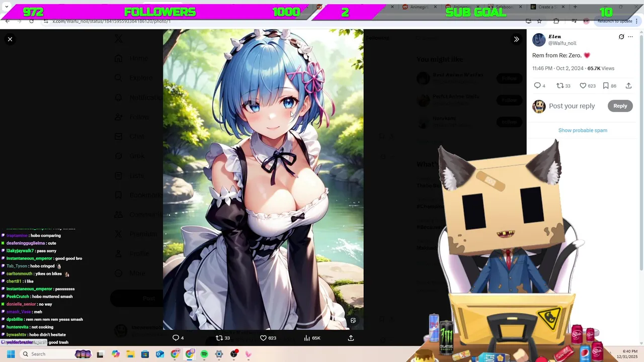Viewport: 644px width, 362px height.
Task: Close the photo viewer with the X
Action: (x=10, y=39)
